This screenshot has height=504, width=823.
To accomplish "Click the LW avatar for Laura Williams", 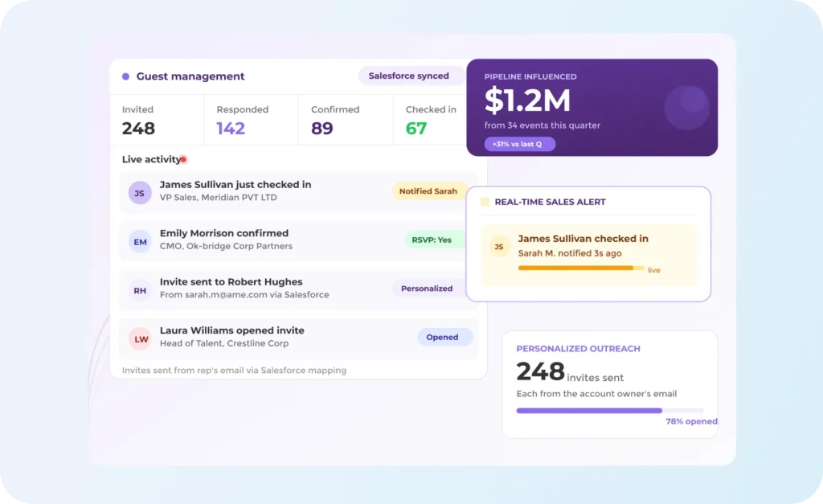I will click(x=141, y=339).
